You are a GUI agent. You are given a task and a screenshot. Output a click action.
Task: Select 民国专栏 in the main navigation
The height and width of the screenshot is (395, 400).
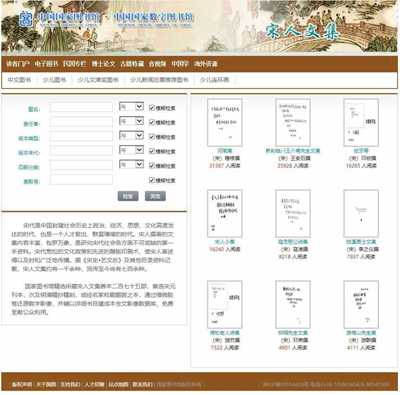tap(75, 64)
